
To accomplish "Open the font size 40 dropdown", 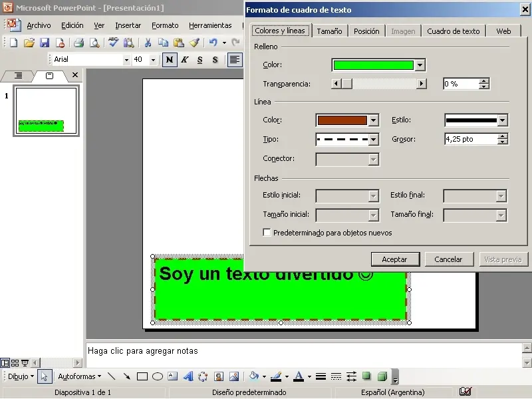I will click(x=153, y=60).
